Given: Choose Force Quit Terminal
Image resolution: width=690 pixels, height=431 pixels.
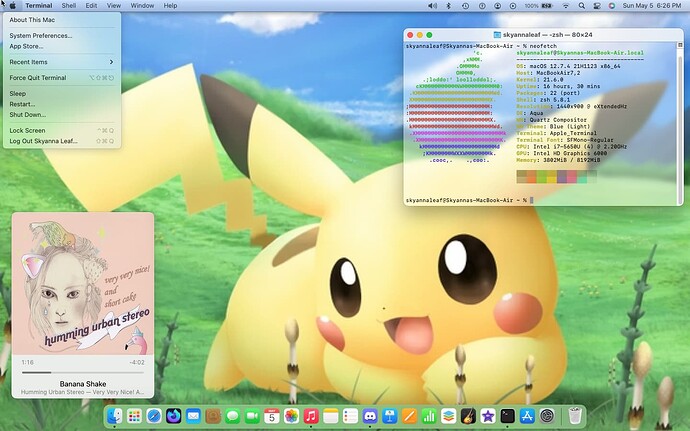Looking at the screenshot, I should click(62, 78).
